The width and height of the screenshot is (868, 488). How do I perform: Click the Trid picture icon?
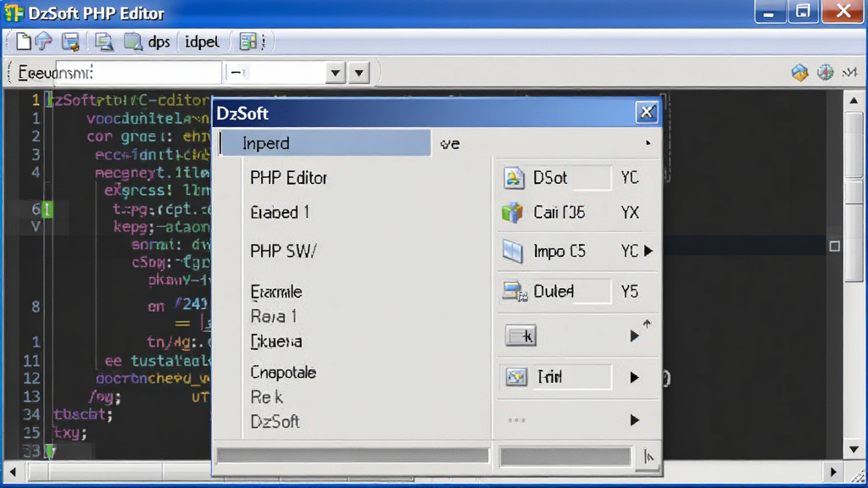click(x=516, y=377)
